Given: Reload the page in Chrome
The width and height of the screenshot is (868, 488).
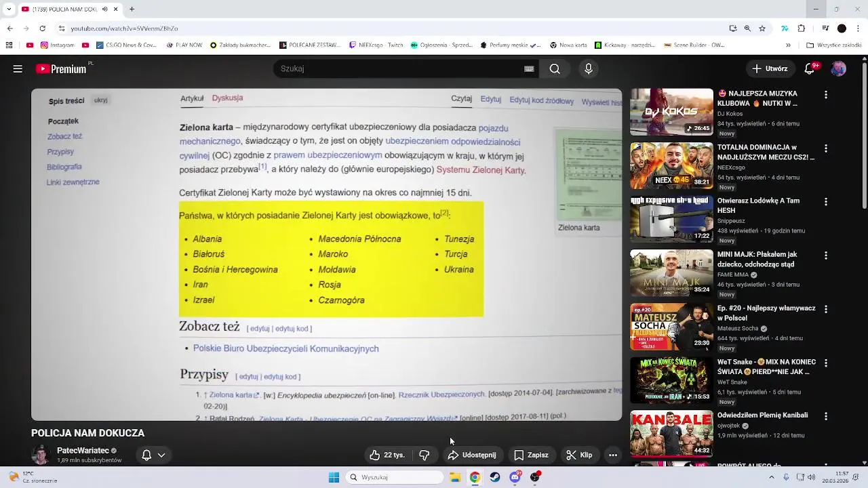Looking at the screenshot, I should [43, 28].
